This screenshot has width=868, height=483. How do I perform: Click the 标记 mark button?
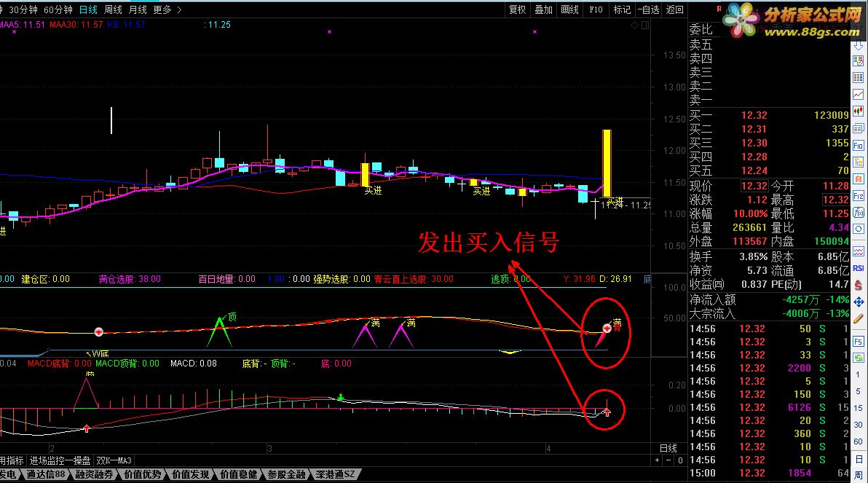click(x=622, y=10)
